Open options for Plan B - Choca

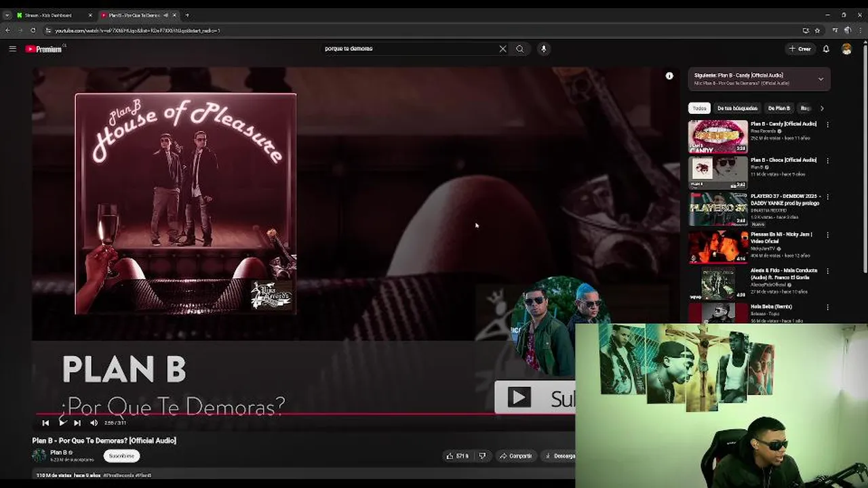827,161
